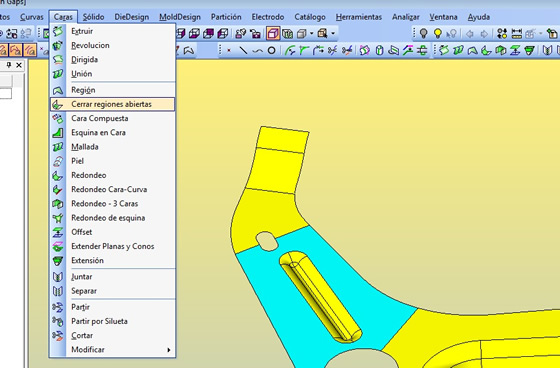Click the input field in the left panel

pyautogui.click(x=6, y=94)
